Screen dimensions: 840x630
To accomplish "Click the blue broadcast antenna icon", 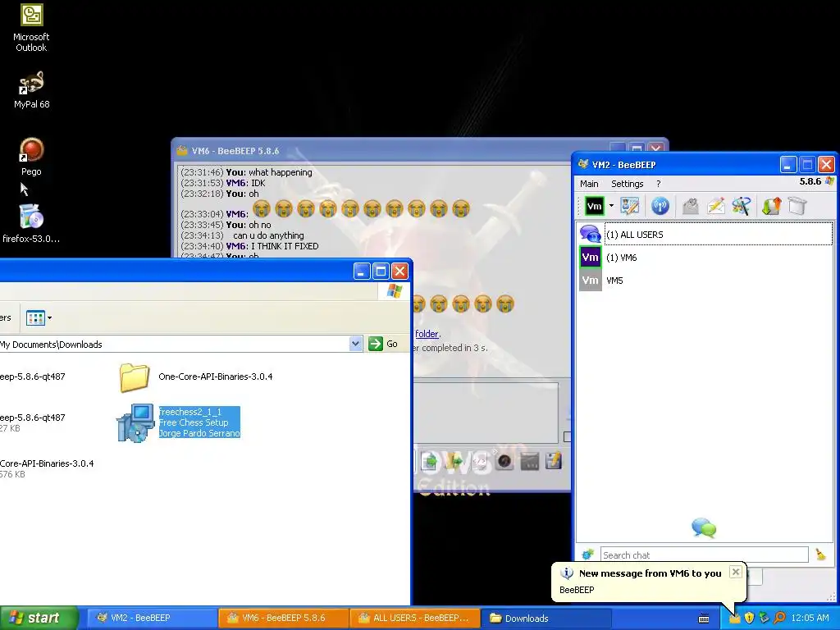I will pyautogui.click(x=660, y=206).
